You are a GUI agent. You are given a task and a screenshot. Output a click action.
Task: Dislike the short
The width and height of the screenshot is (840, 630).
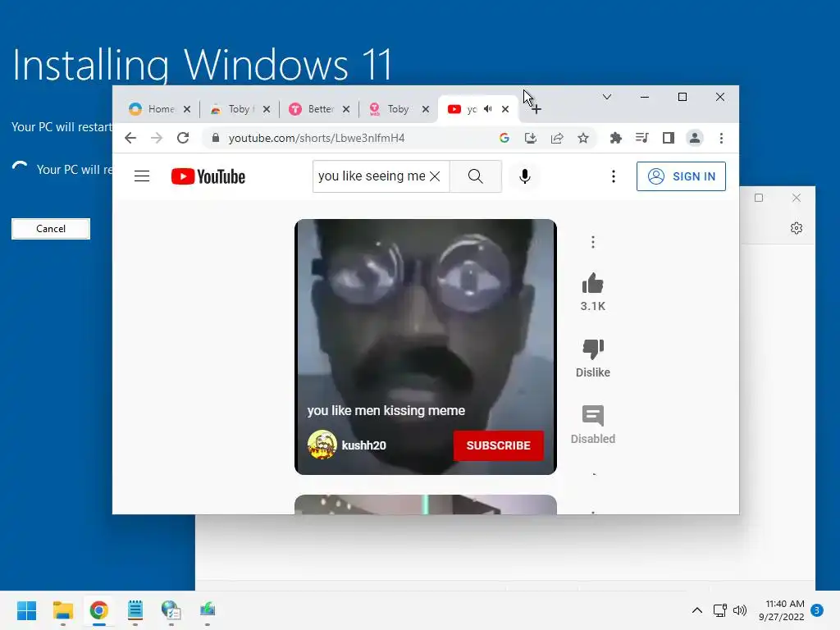[593, 349]
